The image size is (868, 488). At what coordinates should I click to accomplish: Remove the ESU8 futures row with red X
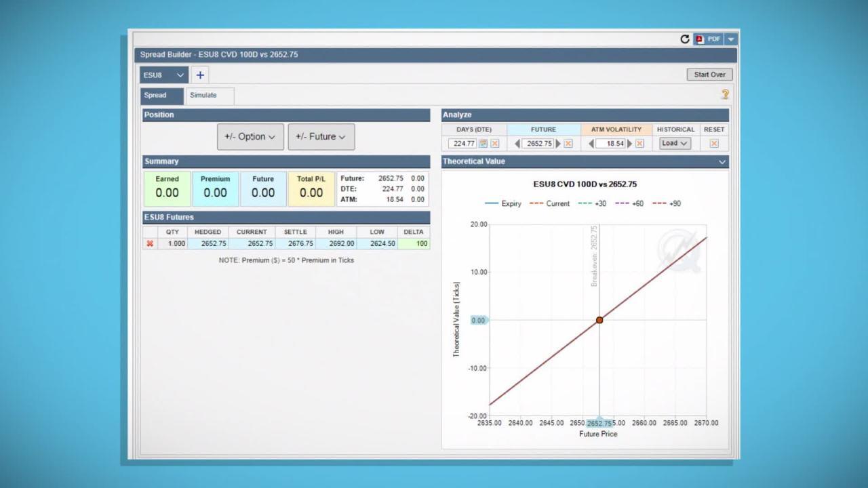[x=150, y=243]
